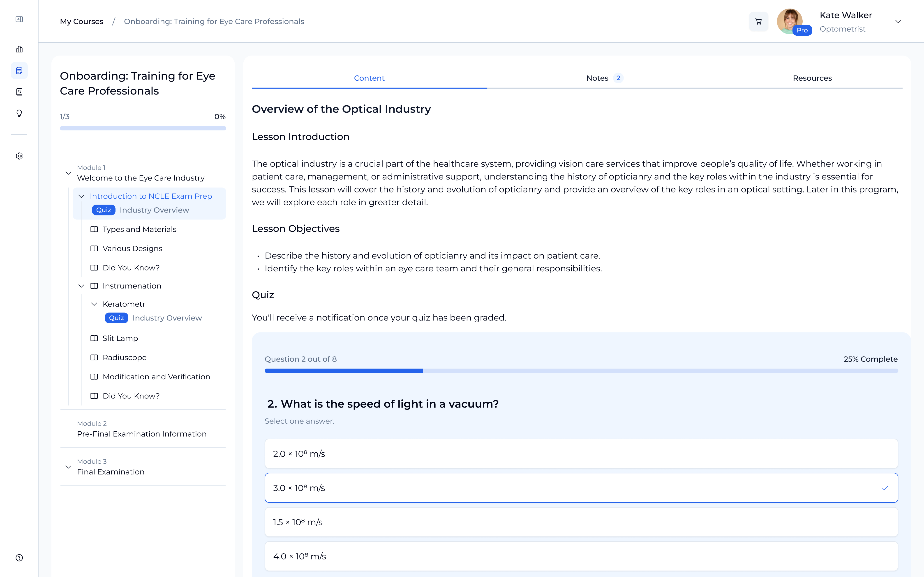The height and width of the screenshot is (577, 924).
Task: Select answer 4.0 × 10⁸ m/s
Action: [x=581, y=556]
